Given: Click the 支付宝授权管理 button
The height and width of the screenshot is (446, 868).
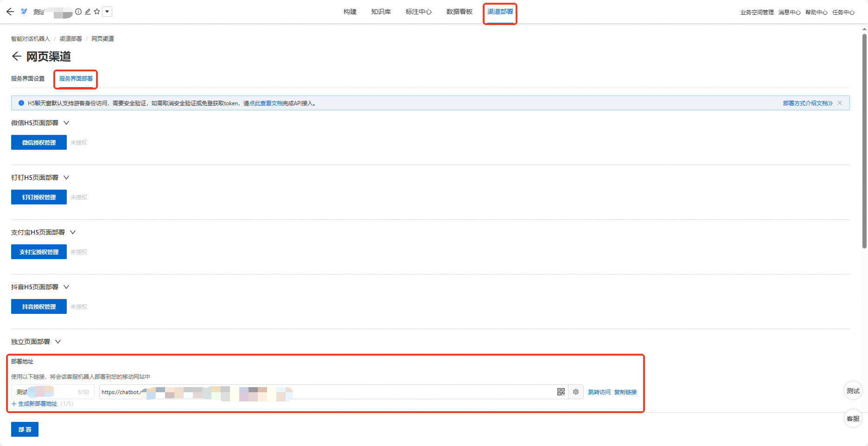Looking at the screenshot, I should pos(39,252).
